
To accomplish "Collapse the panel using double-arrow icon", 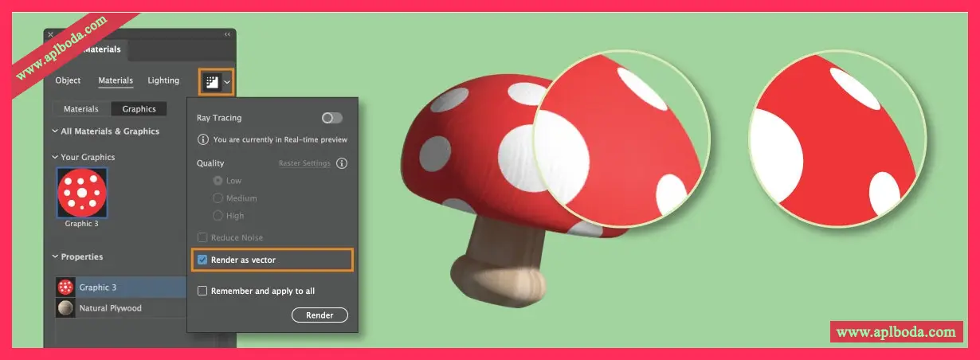I will 227,34.
